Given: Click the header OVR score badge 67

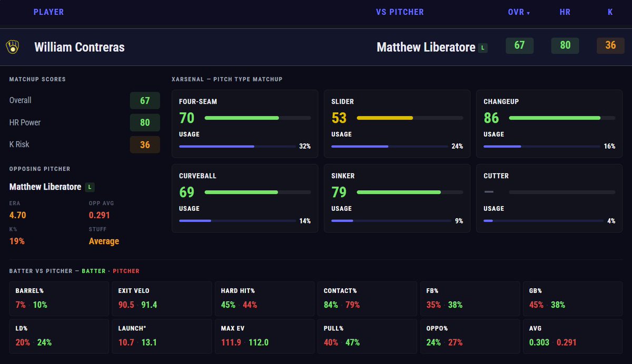Looking at the screenshot, I should click(519, 45).
